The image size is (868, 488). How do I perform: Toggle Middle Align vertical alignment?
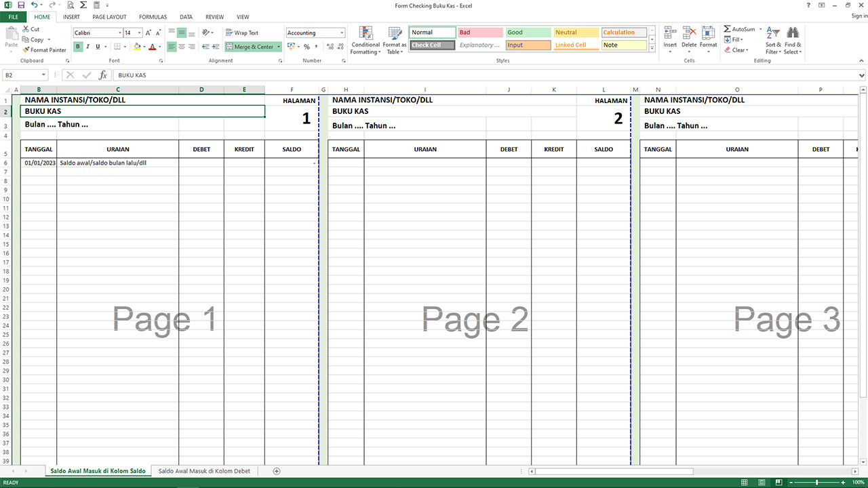tap(182, 33)
